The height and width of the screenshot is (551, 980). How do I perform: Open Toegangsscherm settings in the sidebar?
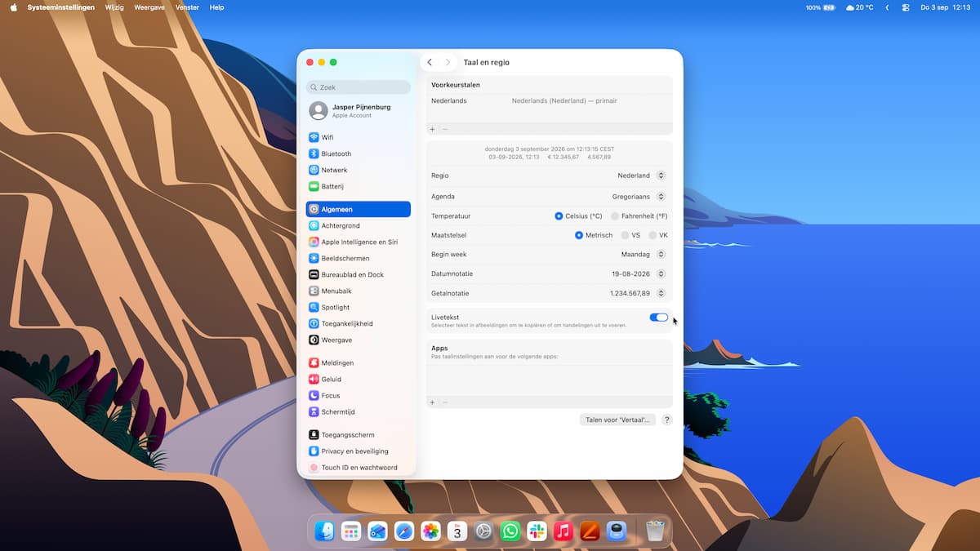(x=358, y=434)
